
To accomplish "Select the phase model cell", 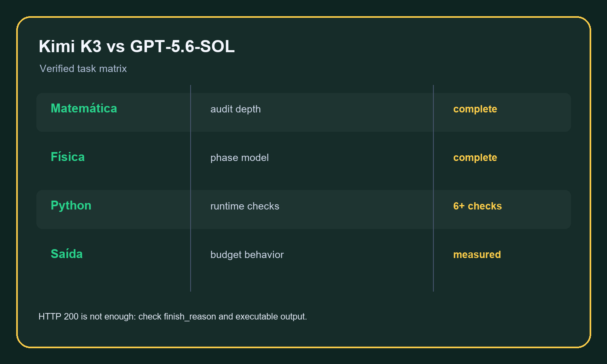I will 240,158.
